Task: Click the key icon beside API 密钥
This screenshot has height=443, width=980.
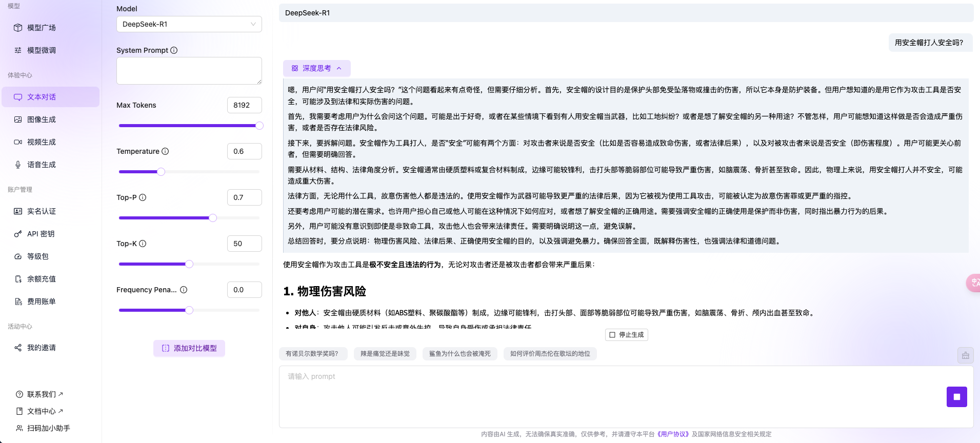Action: click(x=18, y=234)
